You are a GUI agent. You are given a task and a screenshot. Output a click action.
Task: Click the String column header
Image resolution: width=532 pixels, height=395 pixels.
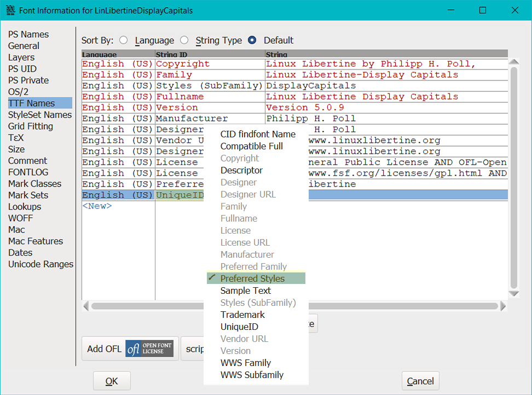pos(386,54)
